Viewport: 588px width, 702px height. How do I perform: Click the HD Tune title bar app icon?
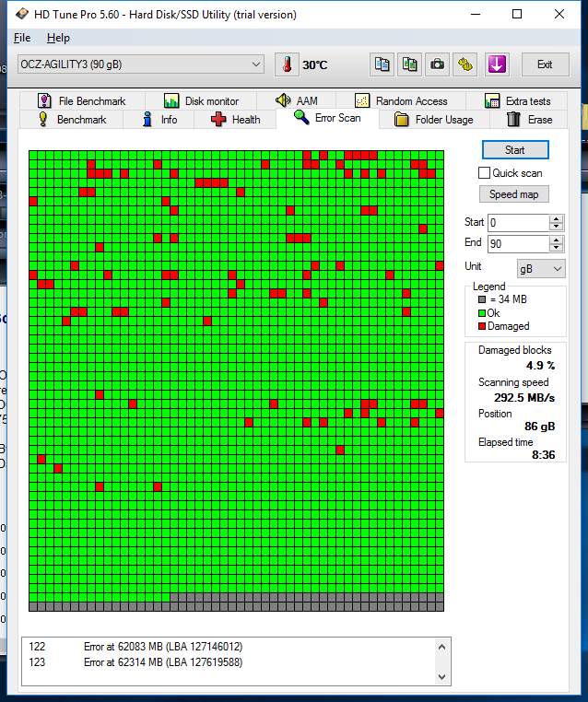tap(21, 15)
